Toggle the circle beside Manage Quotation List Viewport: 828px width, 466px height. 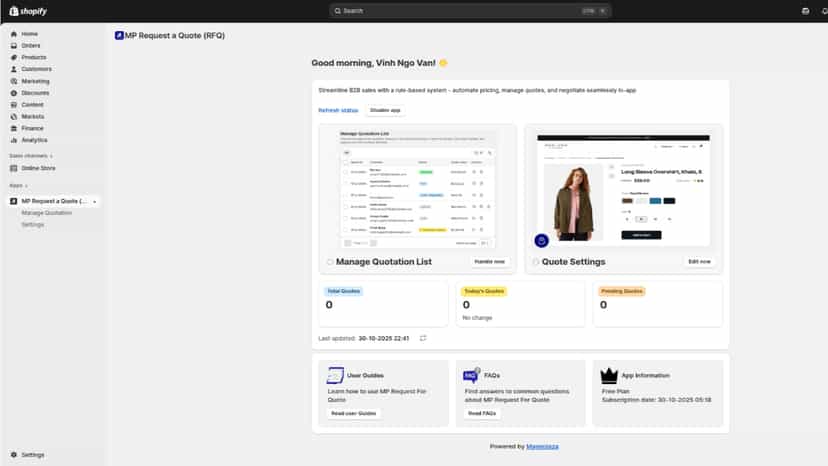[330, 262]
